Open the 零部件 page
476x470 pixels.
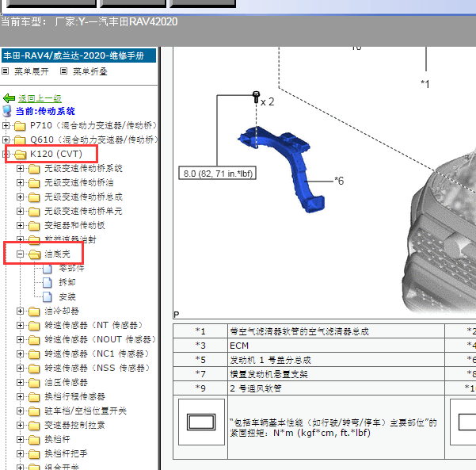click(x=71, y=268)
